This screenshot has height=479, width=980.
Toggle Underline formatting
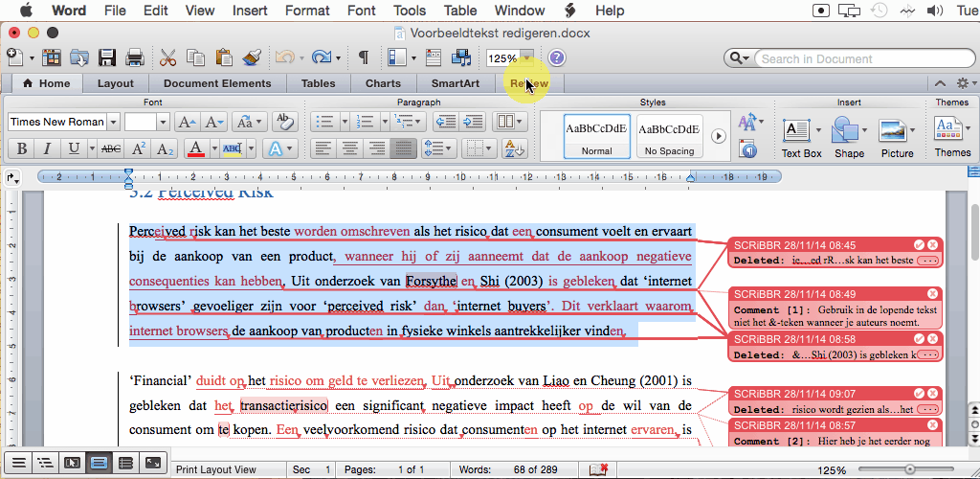pyautogui.click(x=74, y=148)
